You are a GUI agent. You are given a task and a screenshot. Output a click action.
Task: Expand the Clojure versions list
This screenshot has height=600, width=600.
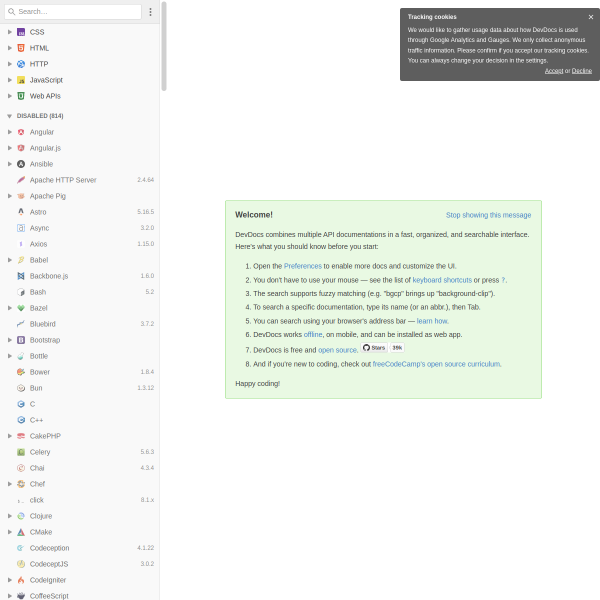click(x=10, y=516)
